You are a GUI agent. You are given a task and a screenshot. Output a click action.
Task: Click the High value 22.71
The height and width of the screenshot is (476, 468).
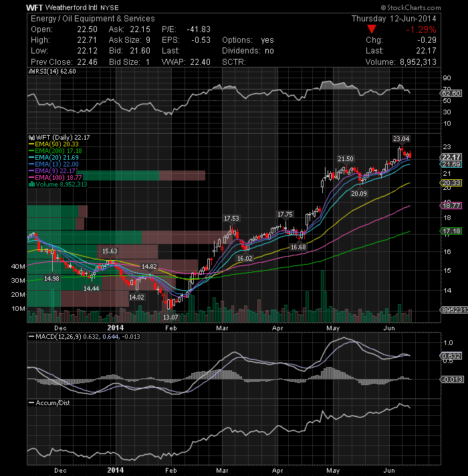point(87,40)
